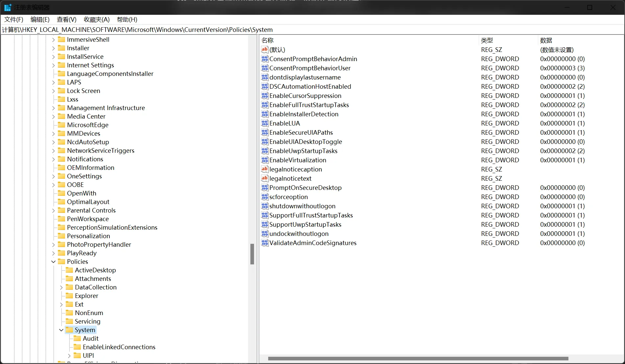Expand the DataCollection key

coord(61,287)
